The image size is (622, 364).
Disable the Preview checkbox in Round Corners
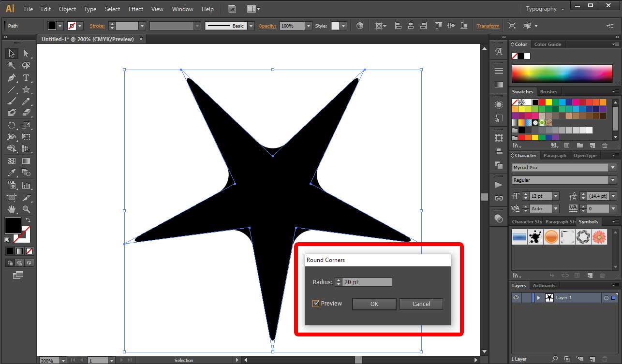pos(316,304)
